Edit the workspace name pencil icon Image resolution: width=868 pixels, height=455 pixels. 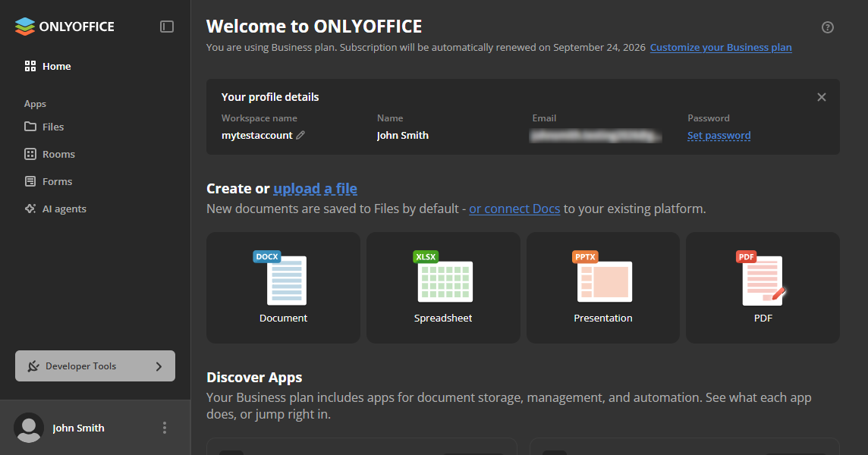click(300, 135)
